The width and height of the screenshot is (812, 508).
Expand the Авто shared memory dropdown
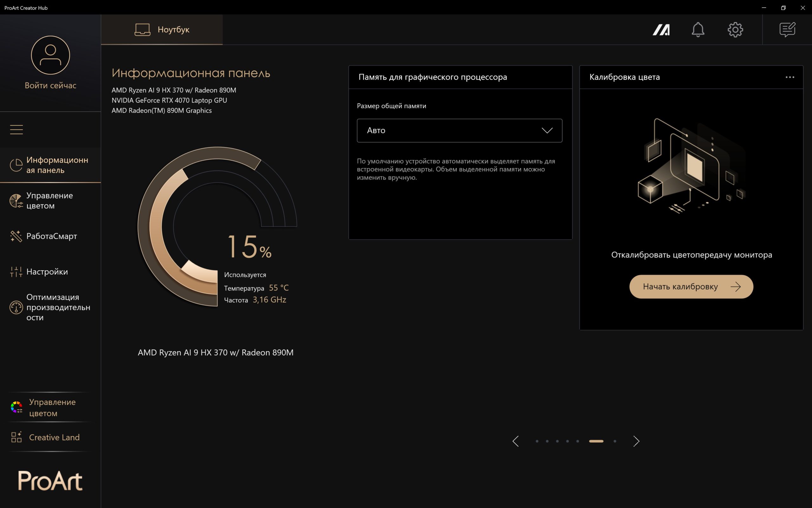click(459, 130)
